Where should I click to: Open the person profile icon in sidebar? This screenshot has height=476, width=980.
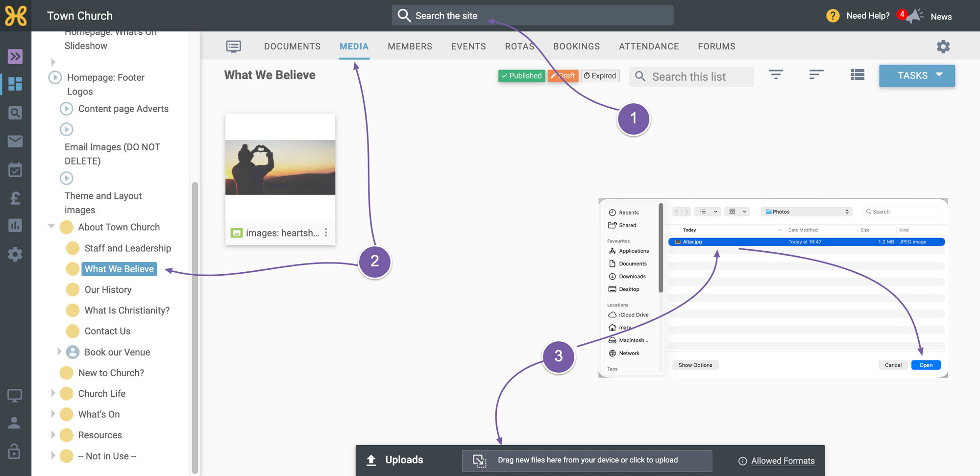[15, 423]
